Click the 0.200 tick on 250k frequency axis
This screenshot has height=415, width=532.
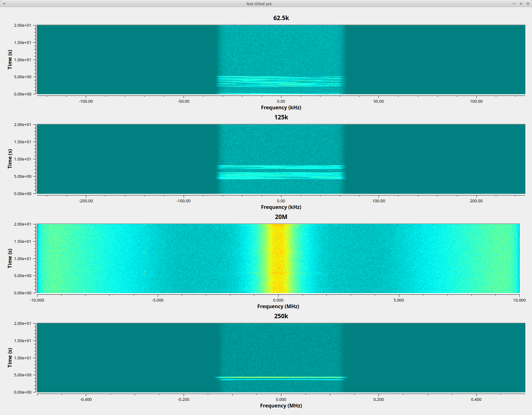[x=379, y=399]
